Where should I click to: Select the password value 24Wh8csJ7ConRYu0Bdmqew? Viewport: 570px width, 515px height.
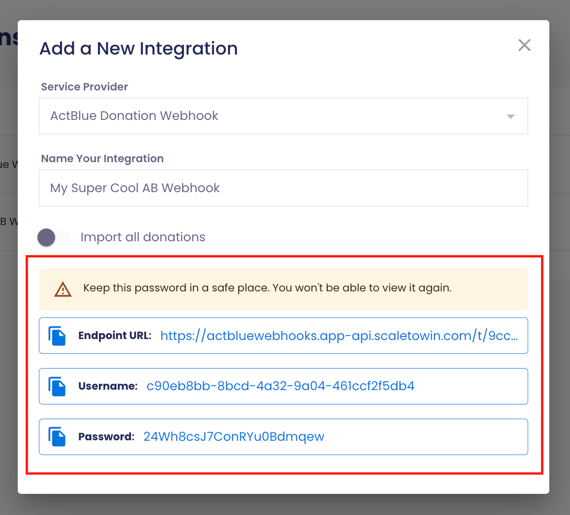pos(234,436)
